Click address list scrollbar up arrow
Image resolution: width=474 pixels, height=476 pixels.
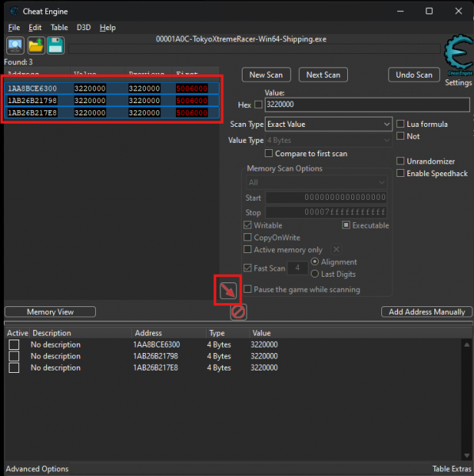[467, 344]
